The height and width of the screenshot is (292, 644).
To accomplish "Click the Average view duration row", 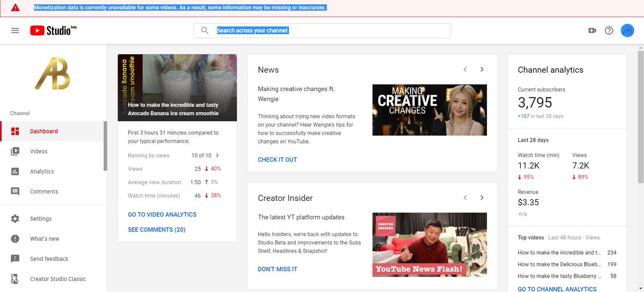I will (174, 182).
